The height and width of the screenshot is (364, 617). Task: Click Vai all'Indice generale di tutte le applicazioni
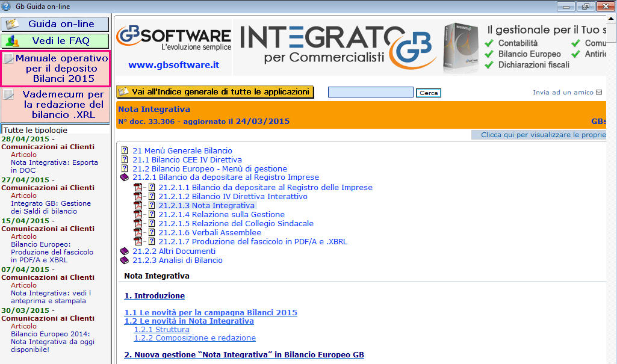point(215,92)
